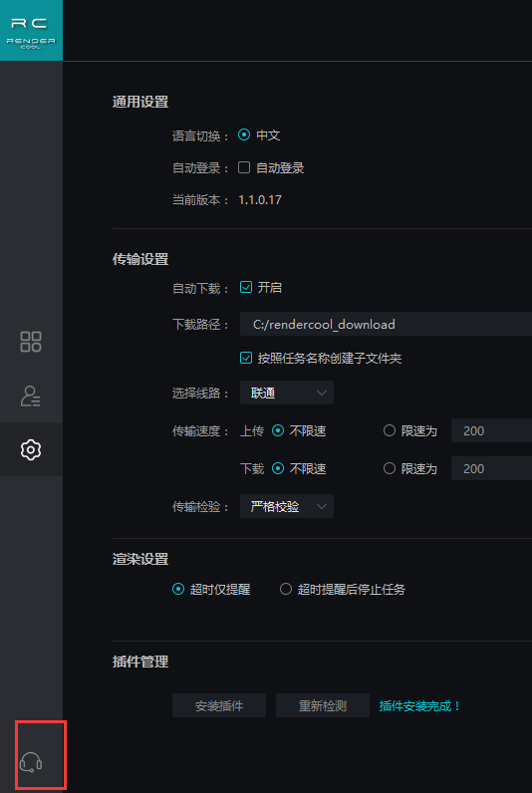Click 插件安装完成！ status text
The width and height of the screenshot is (532, 793).
pos(420,706)
